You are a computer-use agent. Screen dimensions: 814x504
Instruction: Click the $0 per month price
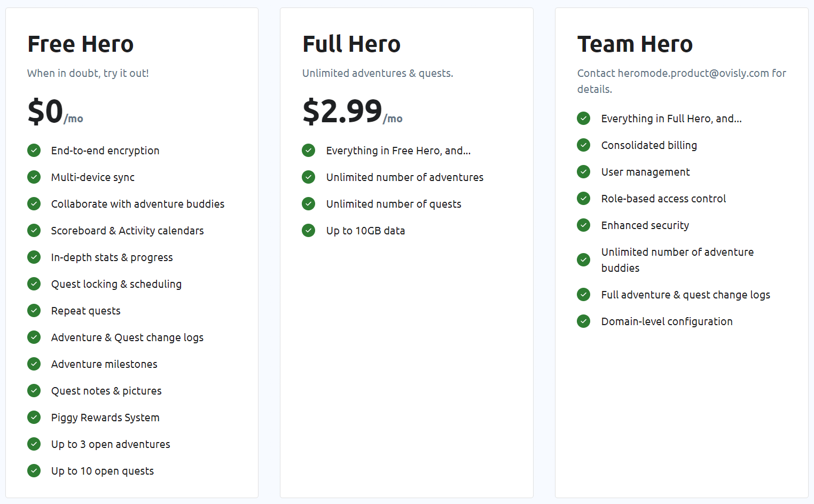tap(56, 112)
